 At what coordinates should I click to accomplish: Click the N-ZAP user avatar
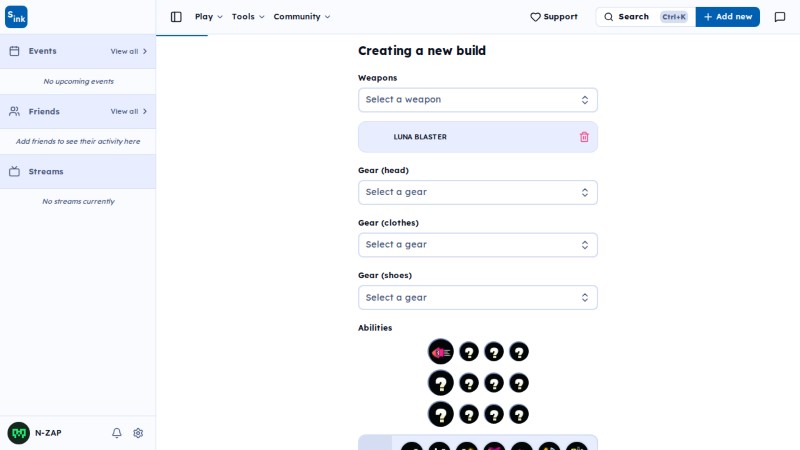pyautogui.click(x=19, y=433)
